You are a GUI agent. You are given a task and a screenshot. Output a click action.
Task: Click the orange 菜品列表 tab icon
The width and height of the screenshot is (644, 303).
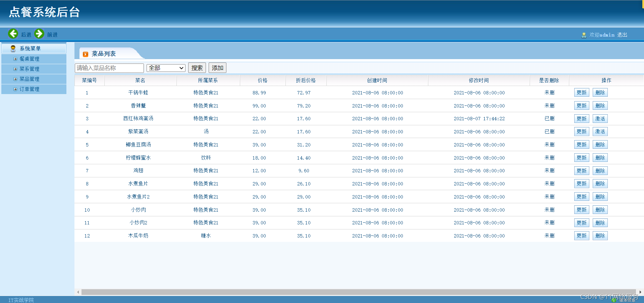[86, 54]
